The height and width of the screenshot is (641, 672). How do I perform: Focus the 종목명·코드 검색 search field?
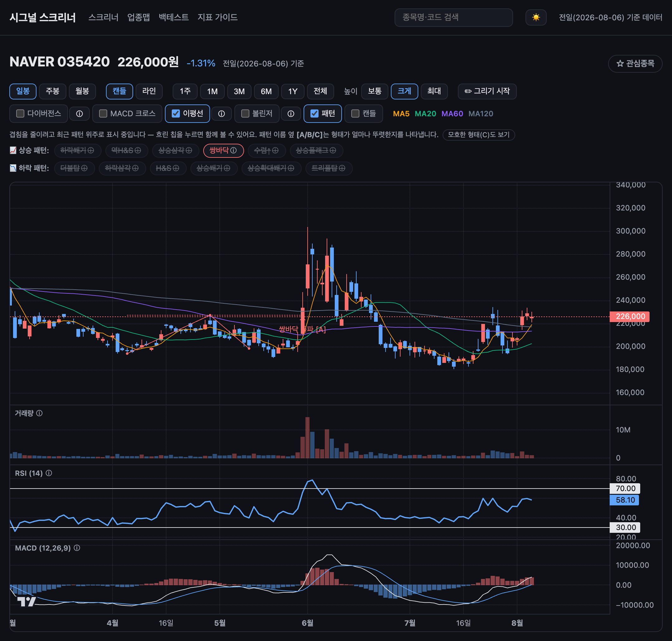click(454, 17)
